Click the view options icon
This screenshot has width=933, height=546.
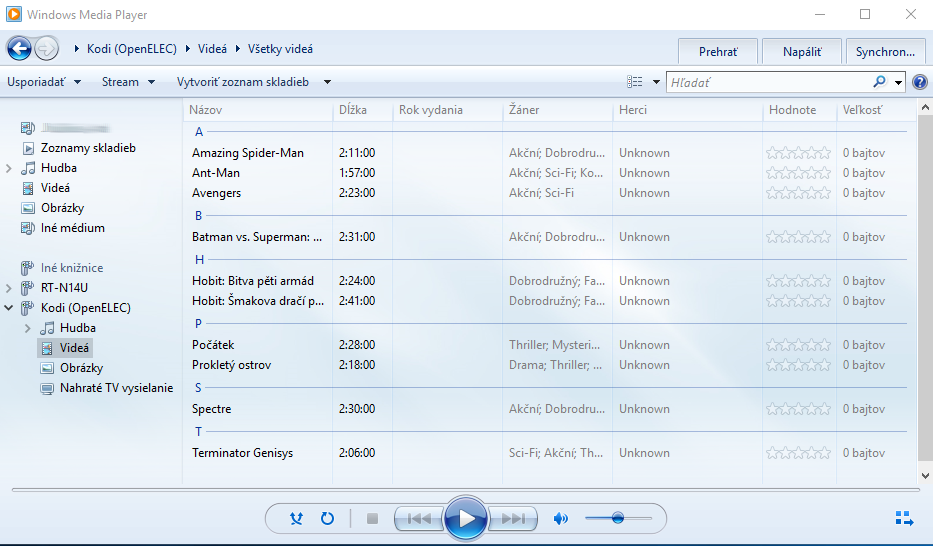point(635,82)
